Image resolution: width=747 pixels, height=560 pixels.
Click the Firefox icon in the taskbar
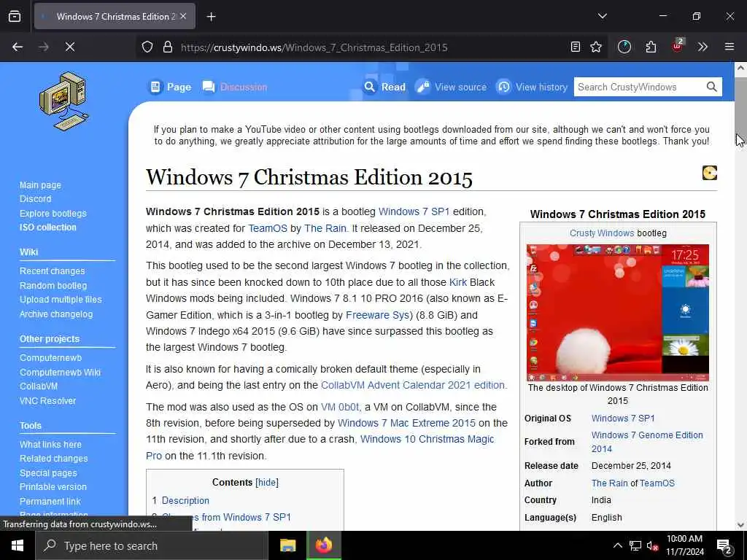323,545
